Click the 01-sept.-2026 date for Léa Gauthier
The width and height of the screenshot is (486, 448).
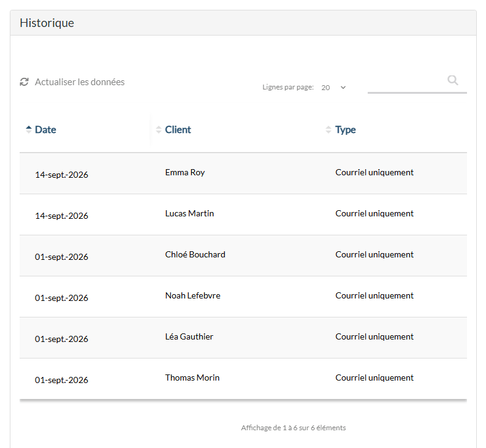coord(61,339)
